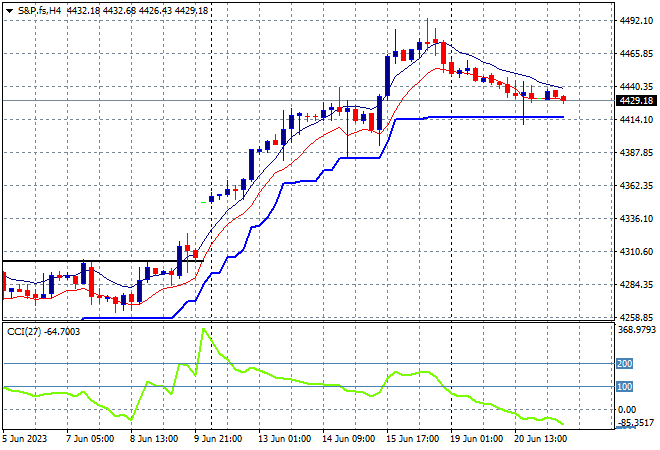Image resolution: width=660 pixels, height=450 pixels.
Task: Select the 5 Jun 2023 date label
Action: click(25, 439)
